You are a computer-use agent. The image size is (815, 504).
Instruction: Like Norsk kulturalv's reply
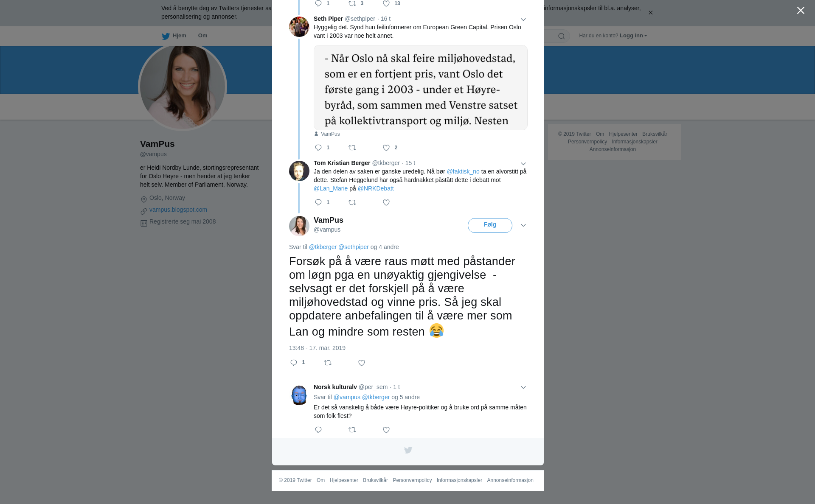coord(386,430)
